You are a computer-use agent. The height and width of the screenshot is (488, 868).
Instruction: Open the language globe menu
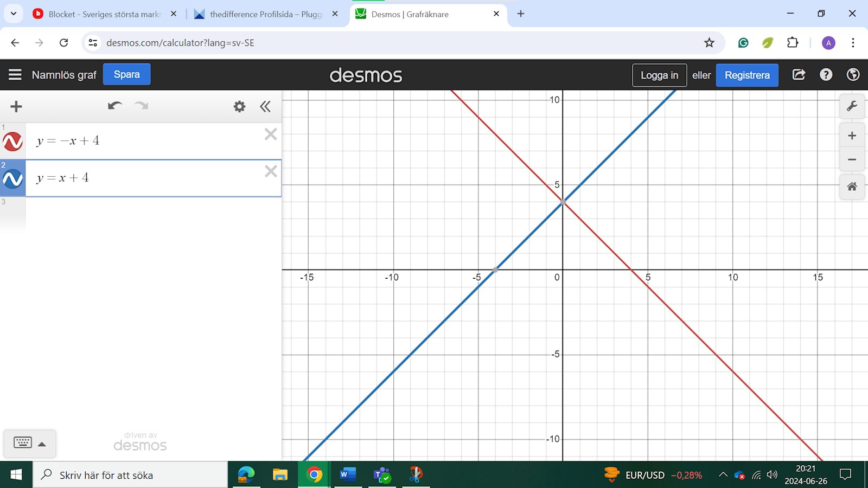point(853,75)
